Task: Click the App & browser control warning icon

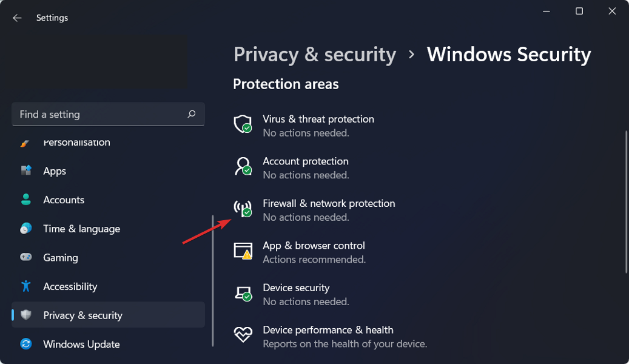Action: pyautogui.click(x=243, y=251)
